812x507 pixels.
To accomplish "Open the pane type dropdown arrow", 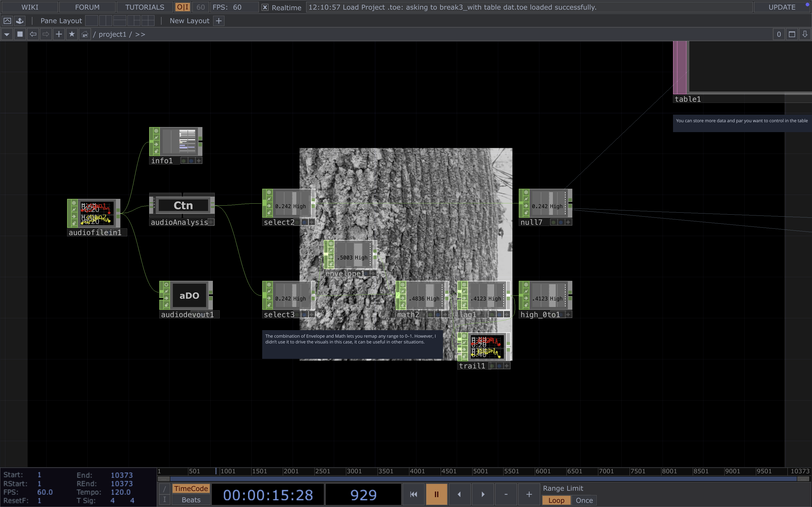I will [x=7, y=34].
